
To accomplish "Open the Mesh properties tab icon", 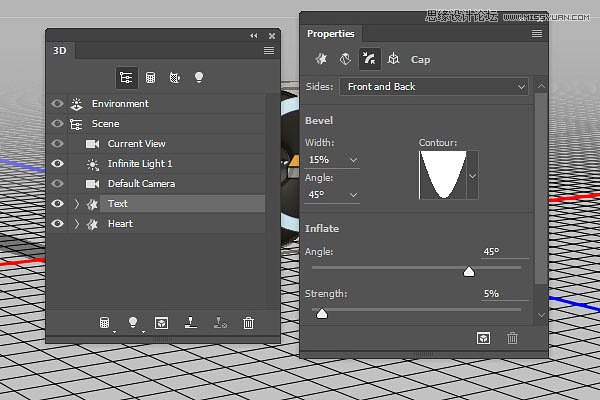I will pos(321,59).
